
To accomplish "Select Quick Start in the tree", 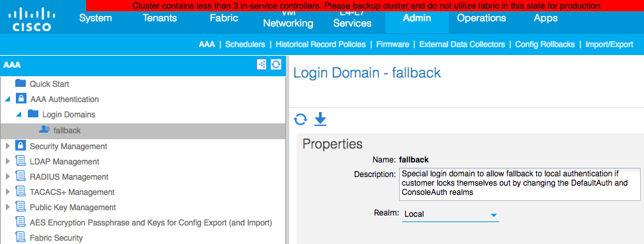I will (49, 84).
